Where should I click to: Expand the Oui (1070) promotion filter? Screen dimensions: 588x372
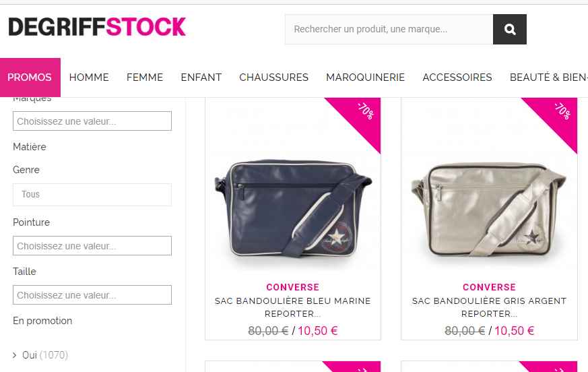40,354
